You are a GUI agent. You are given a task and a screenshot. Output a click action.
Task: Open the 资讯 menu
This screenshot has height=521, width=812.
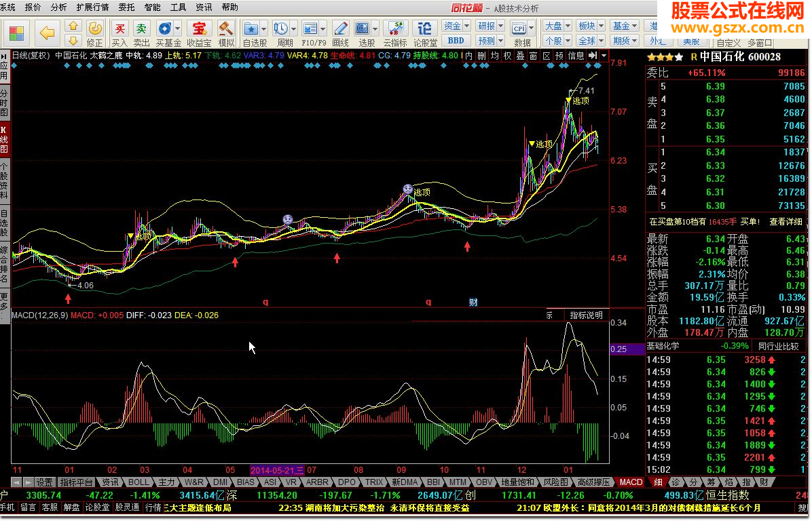coord(204,7)
